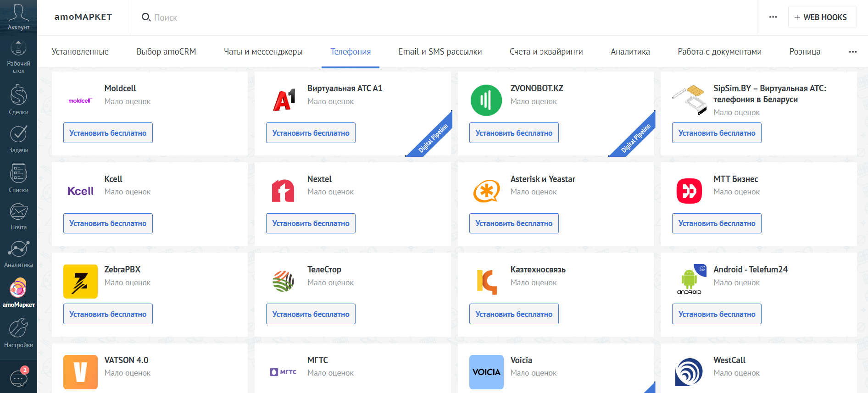Select the Установленные tab
This screenshot has width=868, height=393.
tap(80, 52)
